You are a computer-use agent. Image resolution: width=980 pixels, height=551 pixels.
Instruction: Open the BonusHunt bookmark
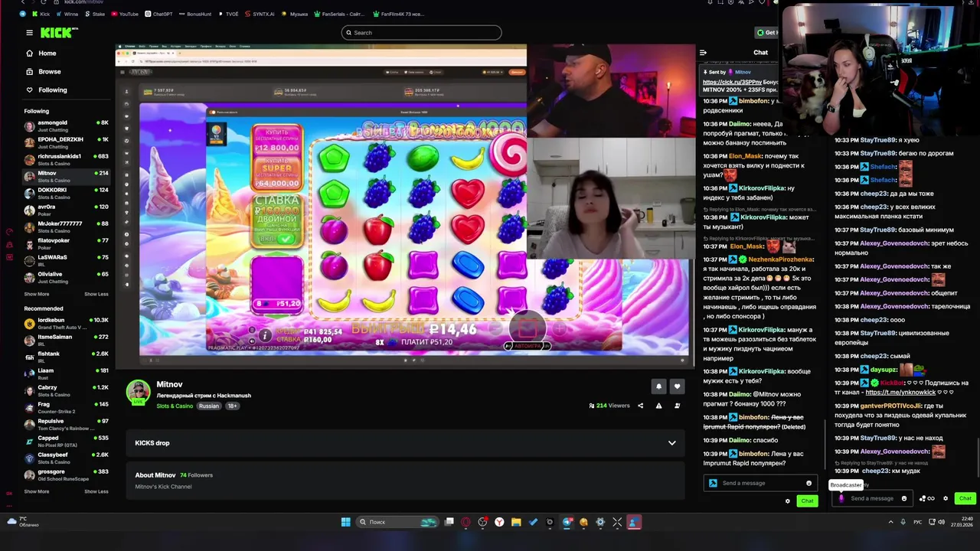click(194, 14)
